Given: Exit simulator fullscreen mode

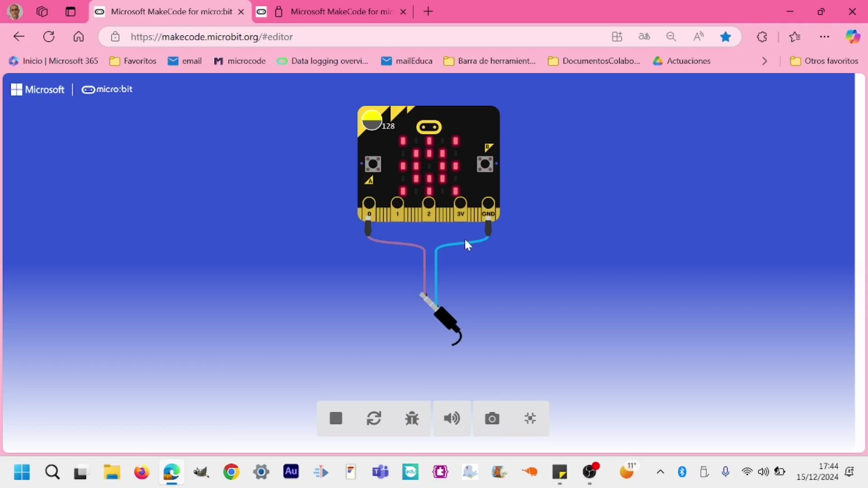Looking at the screenshot, I should pyautogui.click(x=530, y=418).
